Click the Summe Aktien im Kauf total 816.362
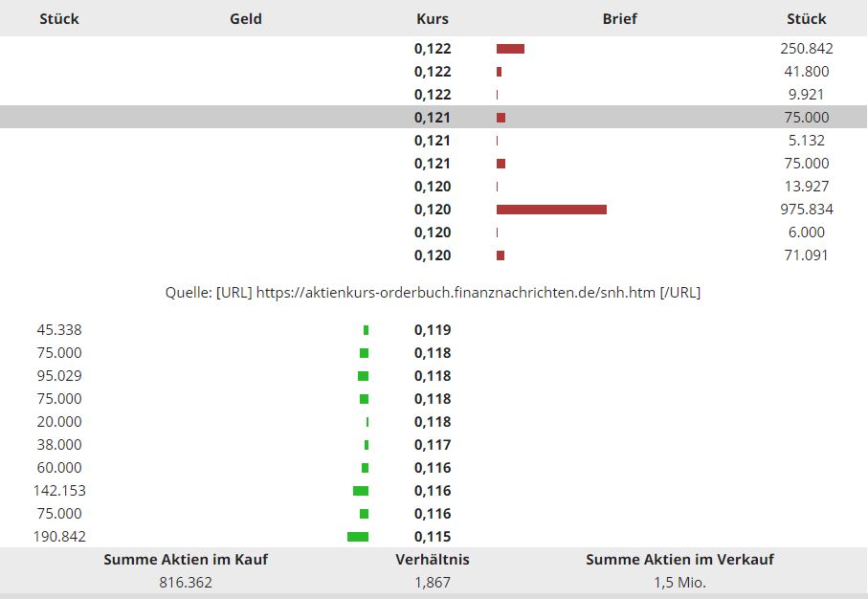 coord(186,581)
